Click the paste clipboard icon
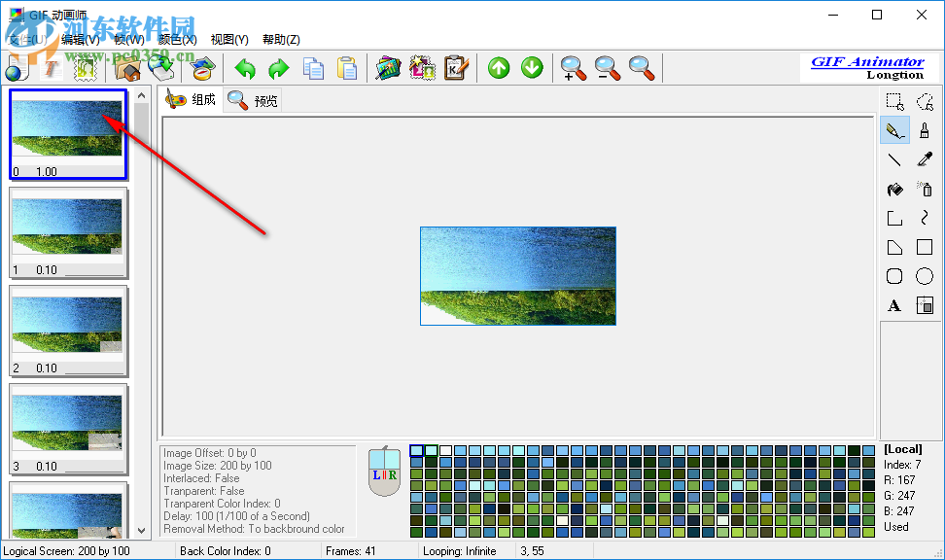Image resolution: width=945 pixels, height=560 pixels. pos(346,68)
